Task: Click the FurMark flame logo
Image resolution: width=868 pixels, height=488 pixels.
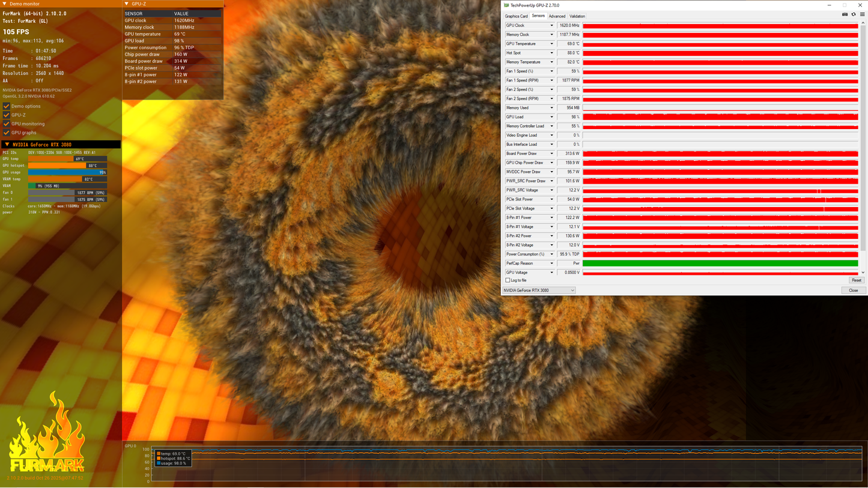Action: click(47, 432)
